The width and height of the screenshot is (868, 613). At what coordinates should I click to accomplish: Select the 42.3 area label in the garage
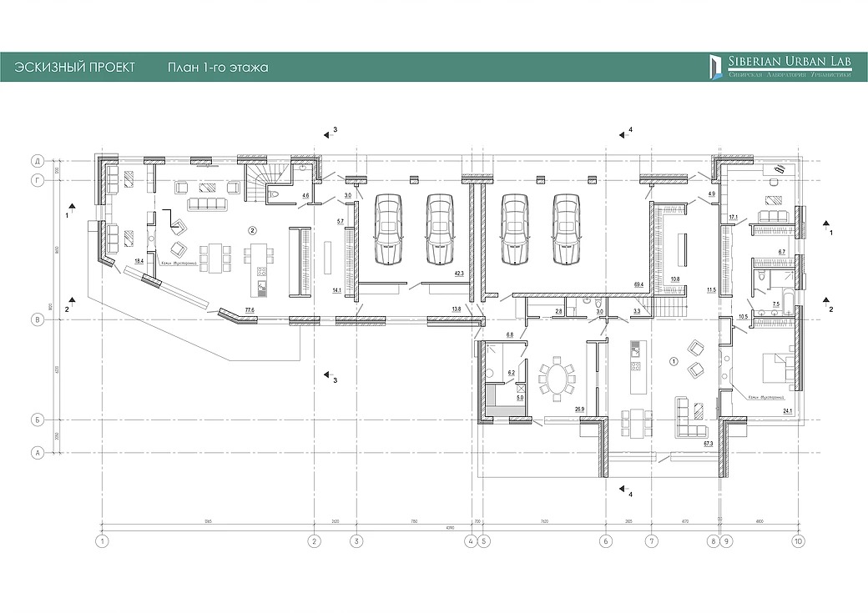coord(458,273)
